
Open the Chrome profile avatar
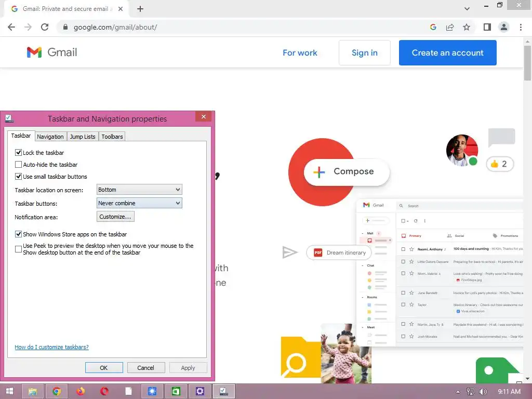pos(504,27)
